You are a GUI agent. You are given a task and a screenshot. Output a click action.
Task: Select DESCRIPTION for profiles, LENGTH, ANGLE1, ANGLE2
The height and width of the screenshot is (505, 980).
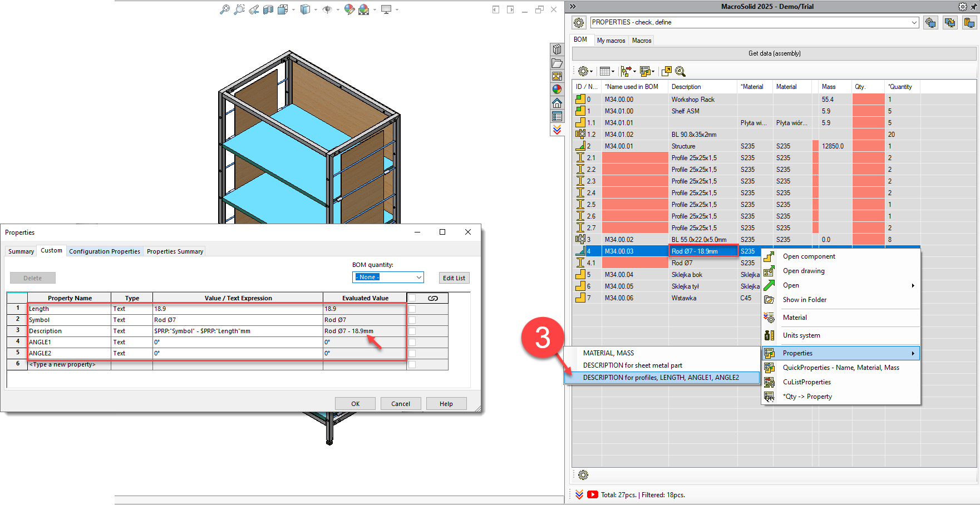pyautogui.click(x=662, y=378)
